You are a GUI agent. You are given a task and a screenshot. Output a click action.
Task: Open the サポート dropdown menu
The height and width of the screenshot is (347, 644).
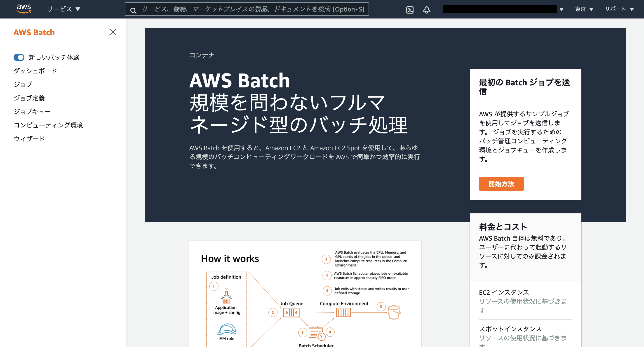pyautogui.click(x=619, y=9)
